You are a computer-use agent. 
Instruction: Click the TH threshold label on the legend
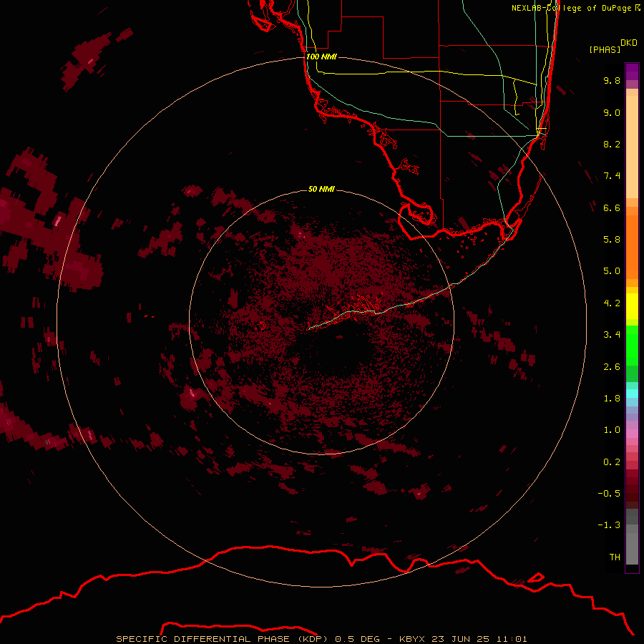(x=615, y=557)
